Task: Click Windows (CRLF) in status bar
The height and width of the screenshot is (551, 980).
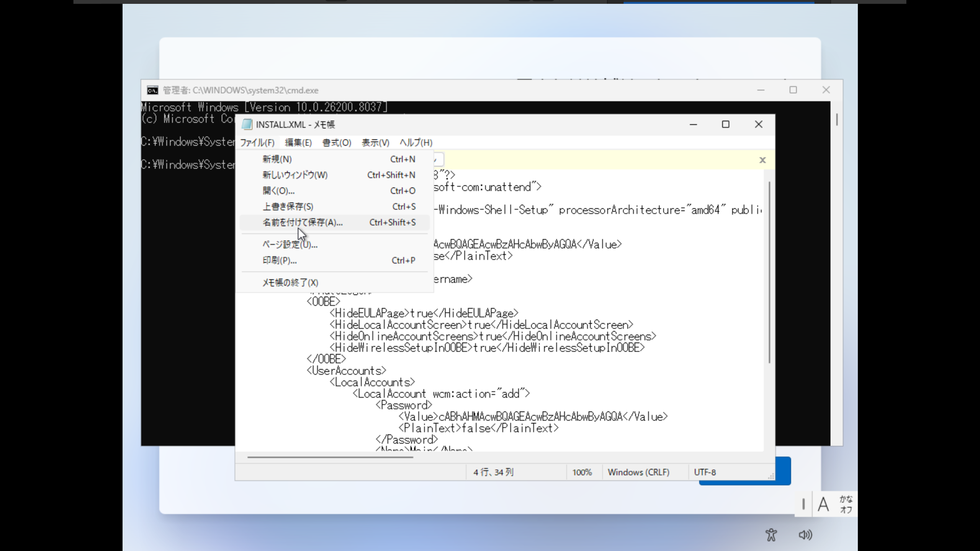Action: 638,473
